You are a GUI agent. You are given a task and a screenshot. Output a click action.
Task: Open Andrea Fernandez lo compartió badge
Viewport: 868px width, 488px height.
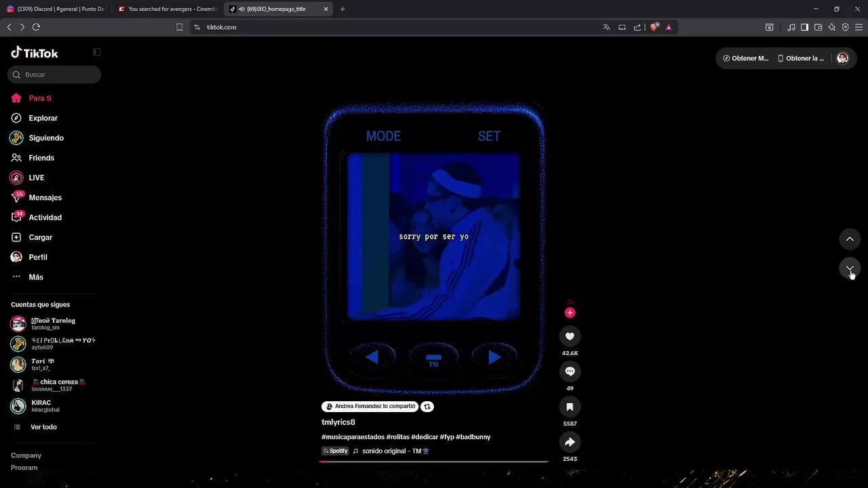(370, 407)
